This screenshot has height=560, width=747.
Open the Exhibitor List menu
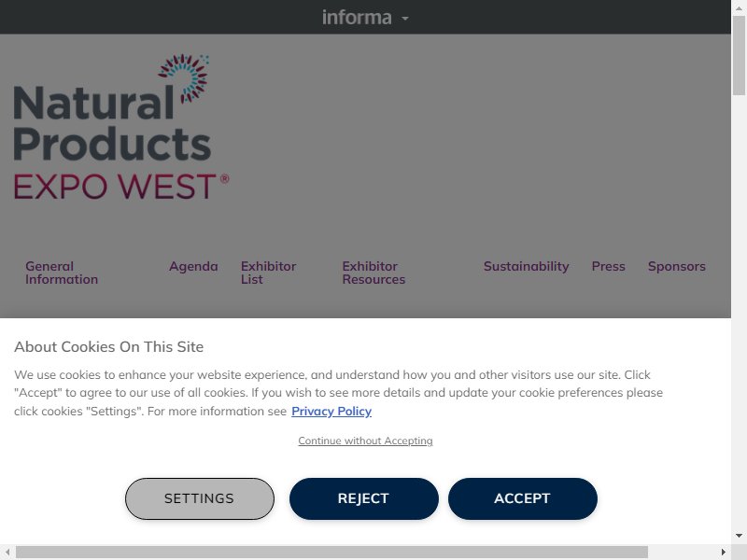(268, 273)
